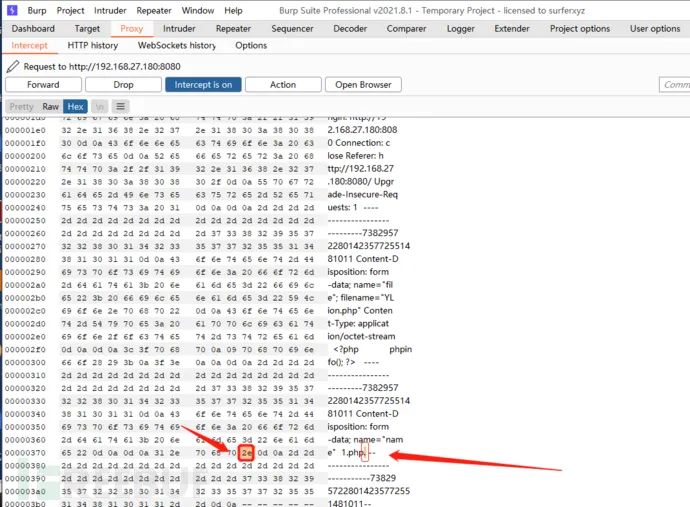Open the Sequencer tab

coord(292,29)
